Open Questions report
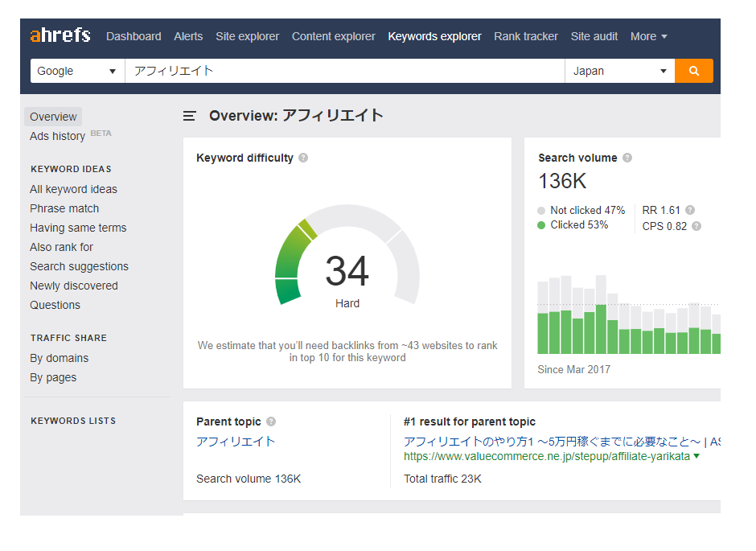This screenshot has height=551, width=756. [x=55, y=305]
